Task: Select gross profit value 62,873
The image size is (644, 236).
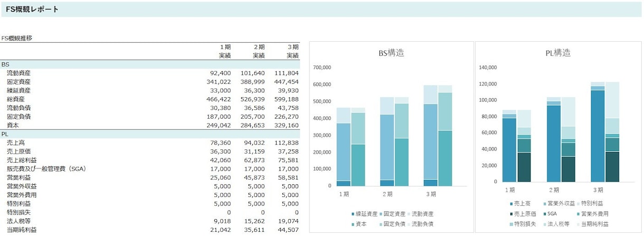Action: pyautogui.click(x=254, y=160)
